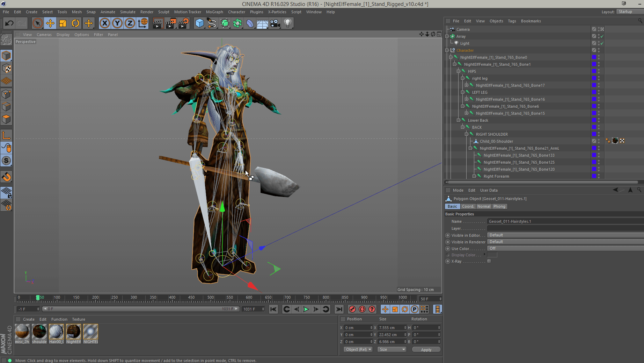Enable the Axis mode icon
This screenshot has width=644, height=363.
(6, 135)
